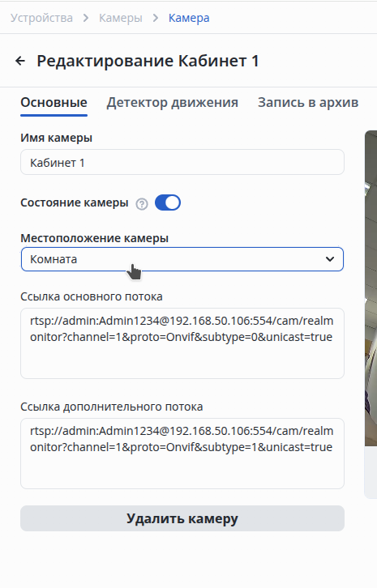
Task: Focus the Имя камеры input field
Action: (182, 162)
